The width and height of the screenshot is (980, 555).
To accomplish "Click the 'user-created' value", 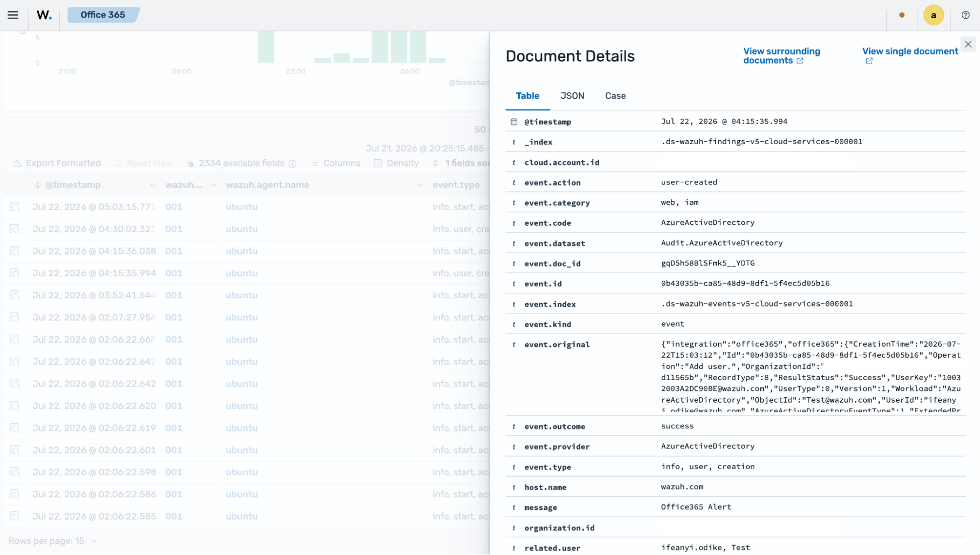I will coord(689,182).
